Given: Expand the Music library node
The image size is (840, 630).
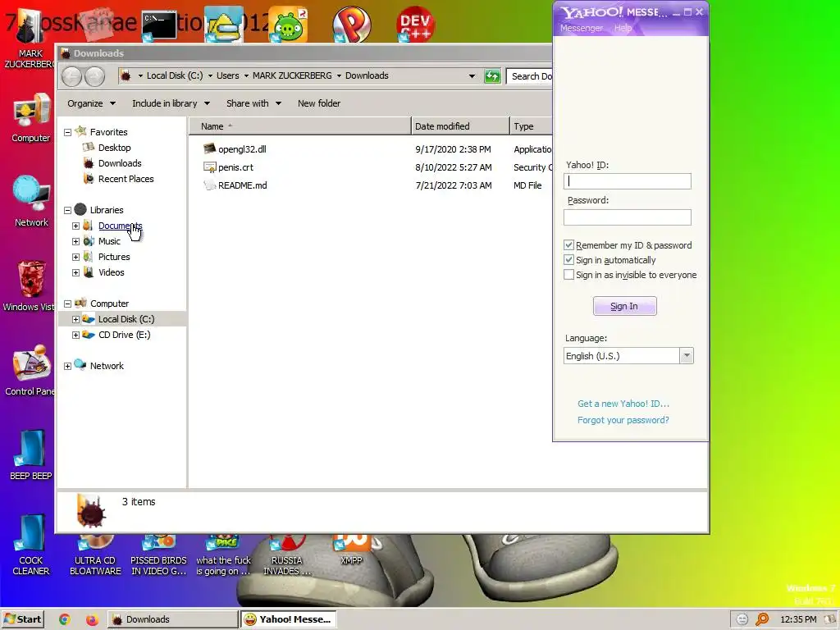Looking at the screenshot, I should [75, 242].
